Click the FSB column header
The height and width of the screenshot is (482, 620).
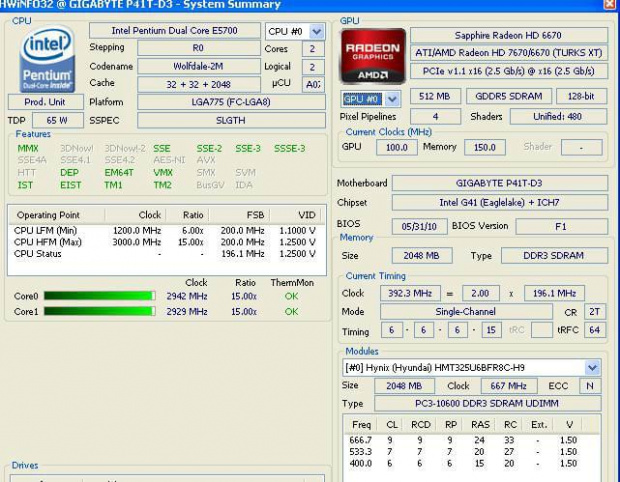pyautogui.click(x=240, y=215)
